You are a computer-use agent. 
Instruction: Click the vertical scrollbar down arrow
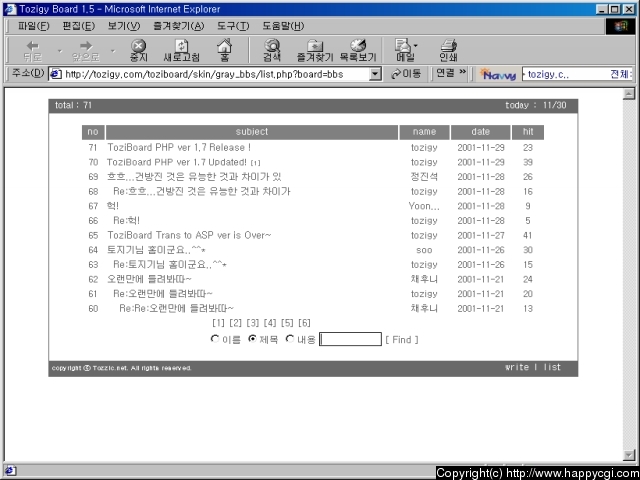point(629,455)
